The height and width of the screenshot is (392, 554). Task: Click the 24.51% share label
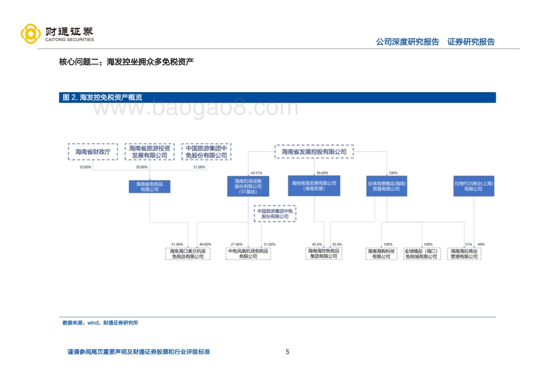[256, 173]
